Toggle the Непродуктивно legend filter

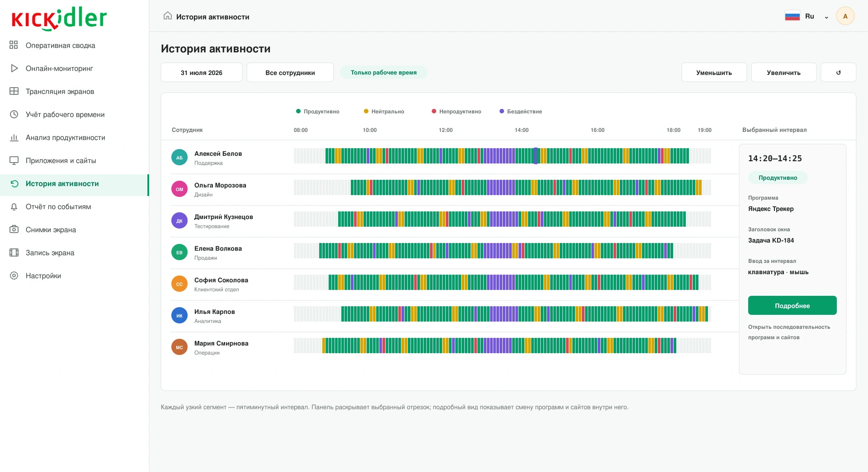point(456,112)
